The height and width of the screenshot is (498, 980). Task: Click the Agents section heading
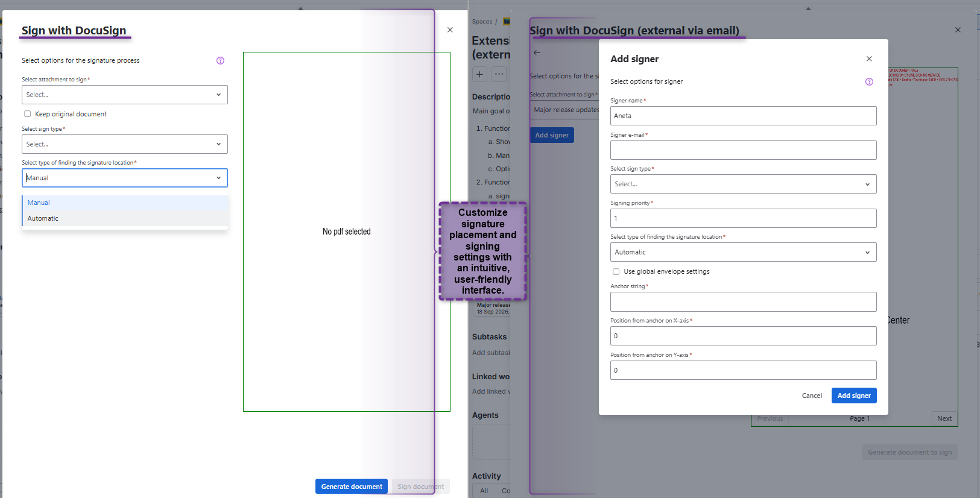[485, 415]
